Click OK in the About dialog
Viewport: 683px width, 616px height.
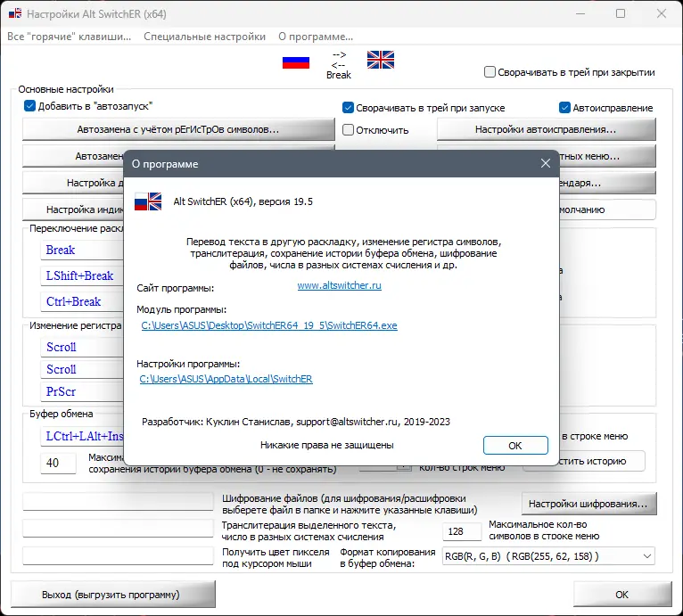[515, 445]
